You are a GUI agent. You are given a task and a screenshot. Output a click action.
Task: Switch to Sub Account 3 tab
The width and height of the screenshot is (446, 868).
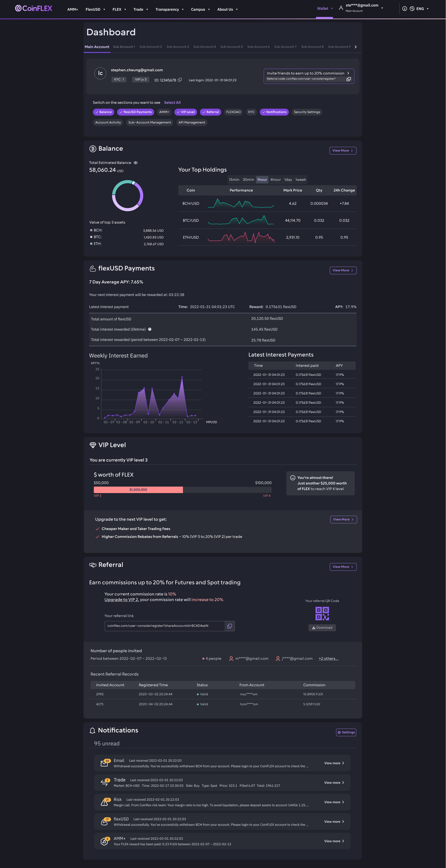coord(177,47)
